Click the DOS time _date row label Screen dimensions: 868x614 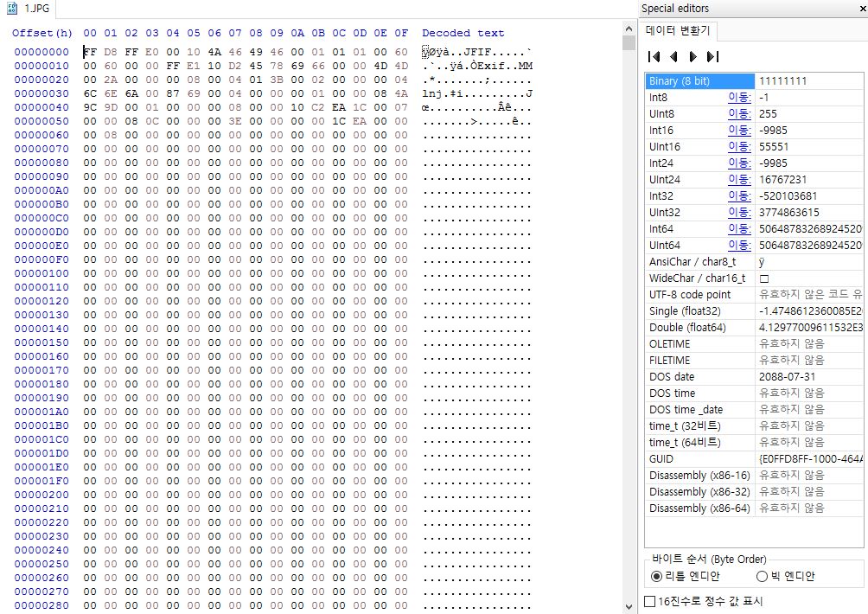[686, 410]
